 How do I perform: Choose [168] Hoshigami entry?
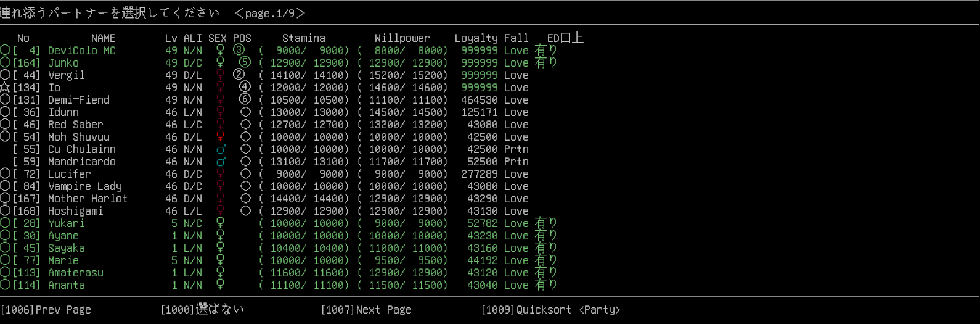(58, 211)
